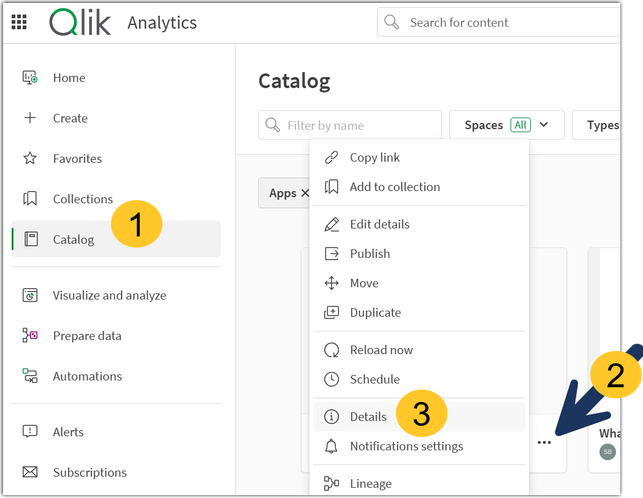Go to Subscriptions in sidebar
643x498 pixels.
pyautogui.click(x=89, y=472)
